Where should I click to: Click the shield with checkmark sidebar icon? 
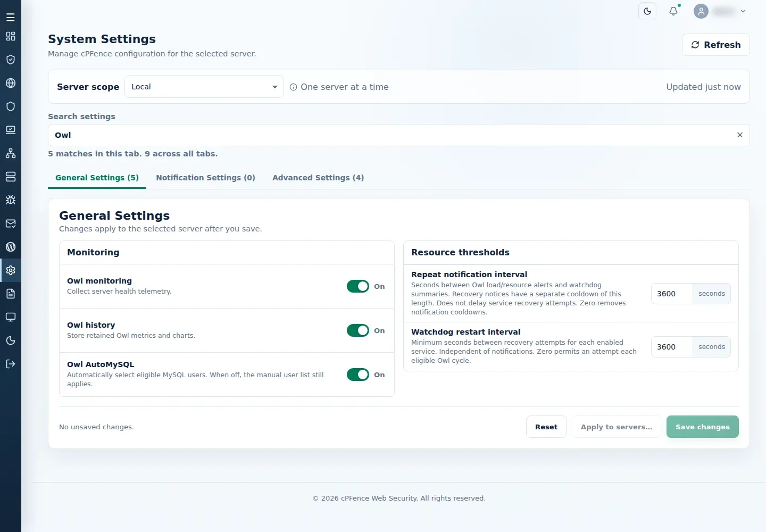[11, 60]
